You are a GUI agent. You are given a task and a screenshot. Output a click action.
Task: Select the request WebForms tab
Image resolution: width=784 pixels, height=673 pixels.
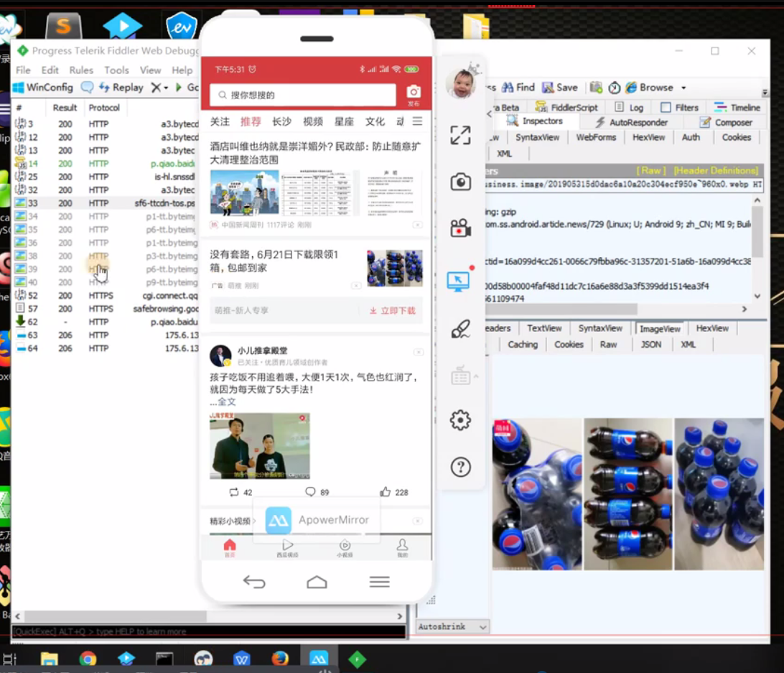596,137
